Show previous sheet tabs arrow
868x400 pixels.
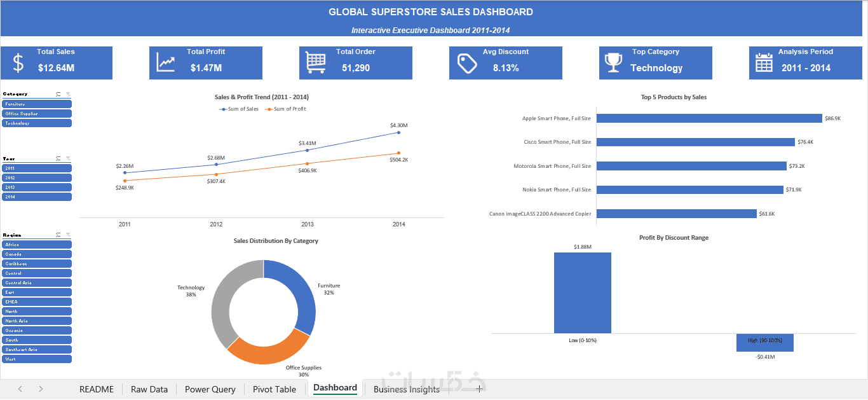coord(20,389)
